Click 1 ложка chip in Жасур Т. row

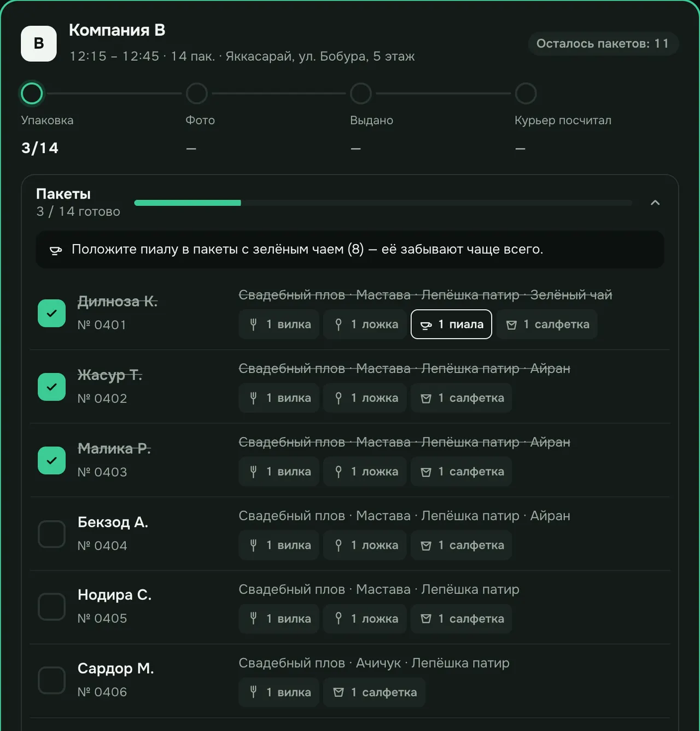point(365,398)
